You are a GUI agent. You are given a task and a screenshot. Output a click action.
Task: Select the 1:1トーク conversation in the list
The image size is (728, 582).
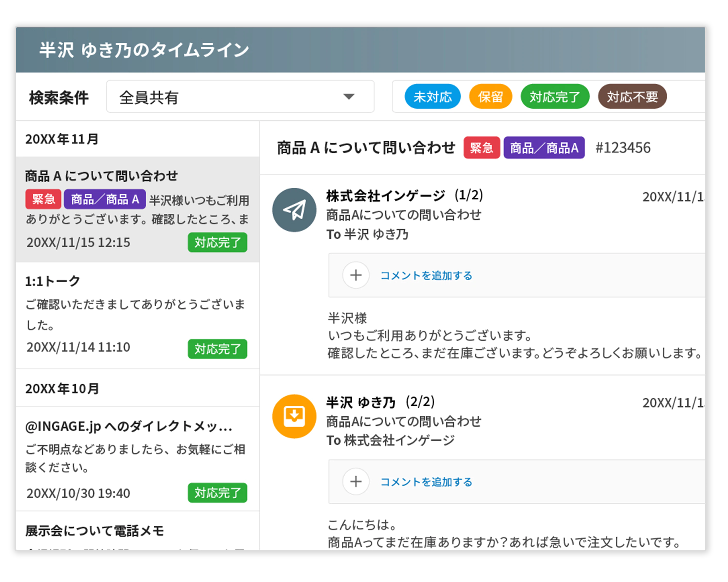135,310
